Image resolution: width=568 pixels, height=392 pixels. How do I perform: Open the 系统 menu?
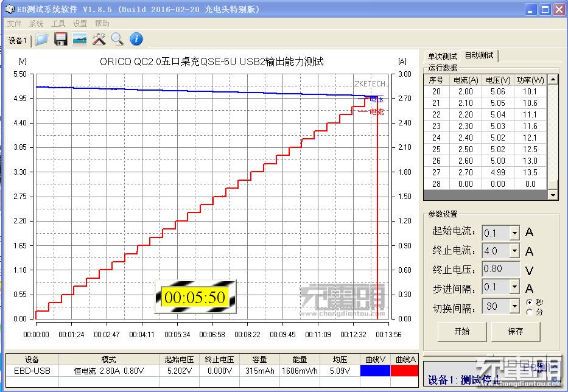coord(37,24)
